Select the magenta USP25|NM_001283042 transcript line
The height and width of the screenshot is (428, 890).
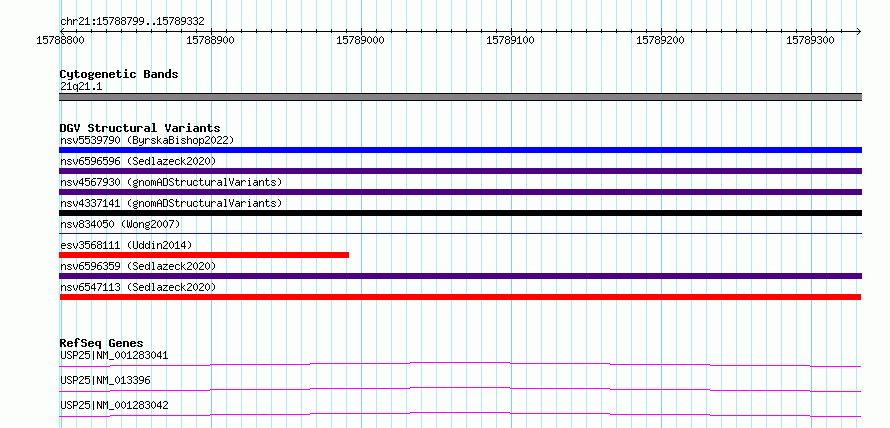[x=460, y=414]
